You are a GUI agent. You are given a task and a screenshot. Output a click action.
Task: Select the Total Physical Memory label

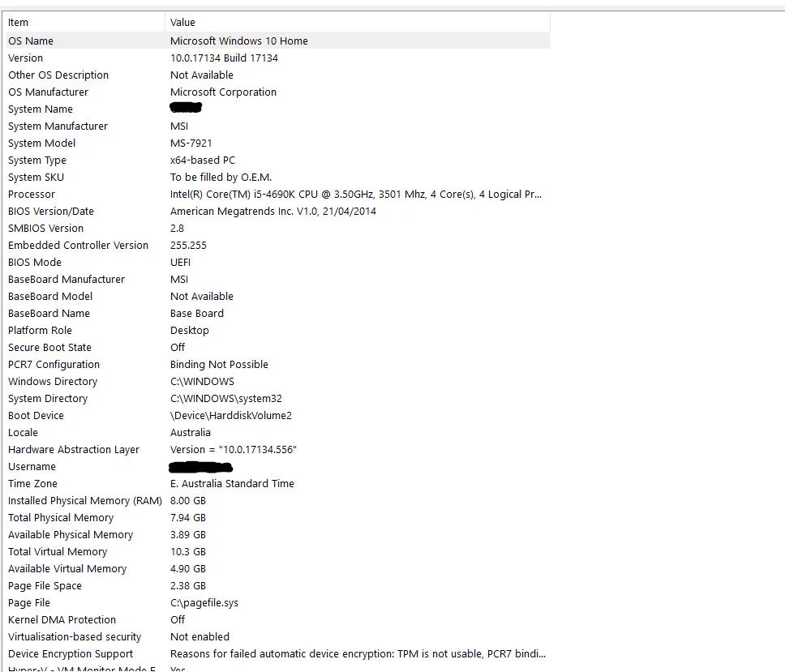tap(61, 517)
